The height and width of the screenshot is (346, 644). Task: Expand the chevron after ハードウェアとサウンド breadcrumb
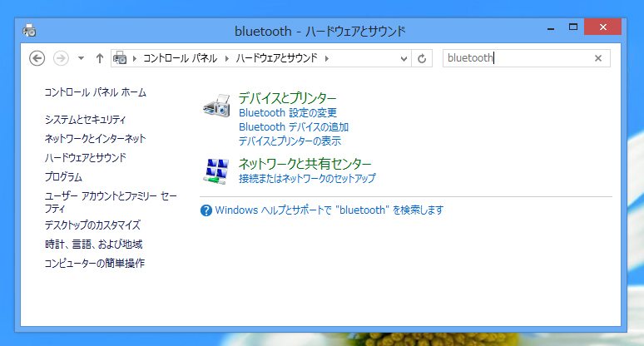(327, 59)
